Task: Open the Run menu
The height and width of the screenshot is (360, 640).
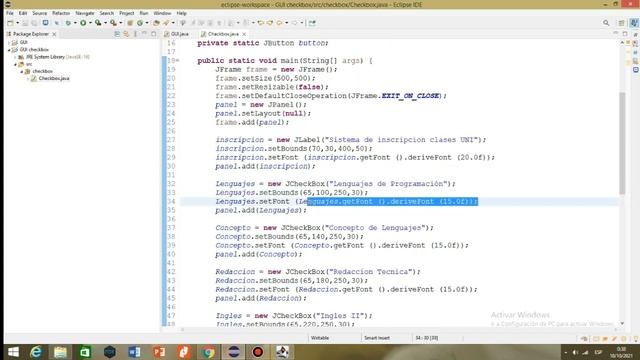Action: (144, 13)
